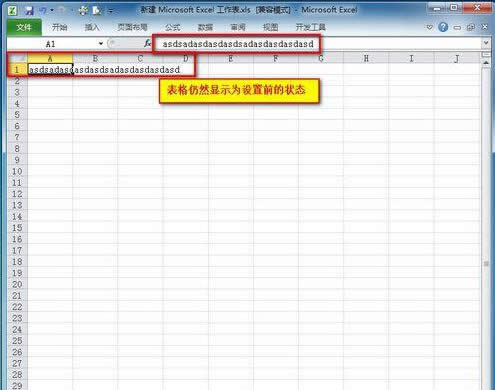This screenshot has height=390, width=495.
Task: Switch to the 公式 ribbon tab
Action: [173, 27]
